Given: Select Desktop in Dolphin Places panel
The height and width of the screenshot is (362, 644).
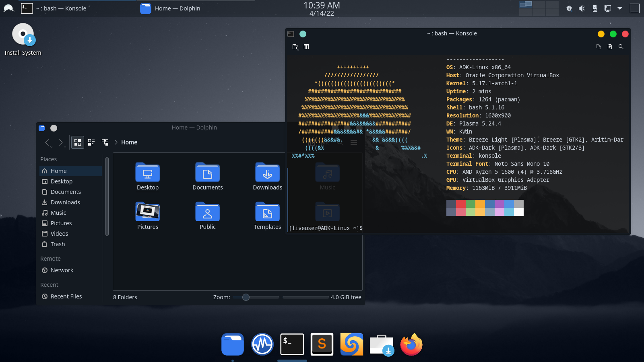Looking at the screenshot, I should 71,181.
